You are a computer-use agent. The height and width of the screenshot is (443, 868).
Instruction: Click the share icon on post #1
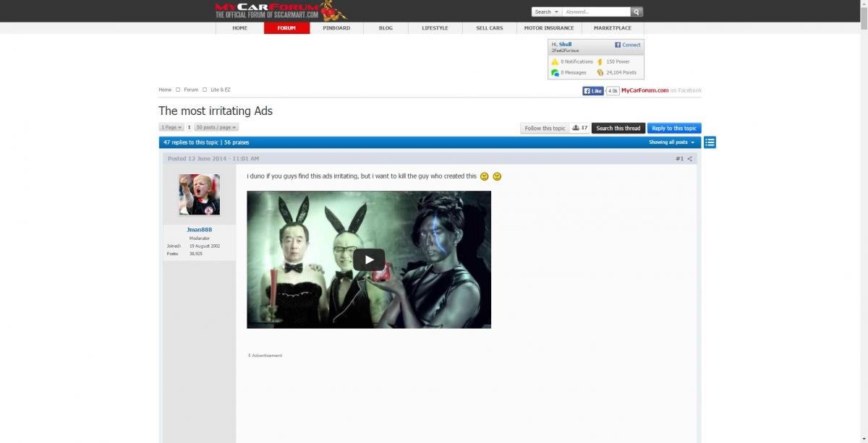pyautogui.click(x=690, y=159)
